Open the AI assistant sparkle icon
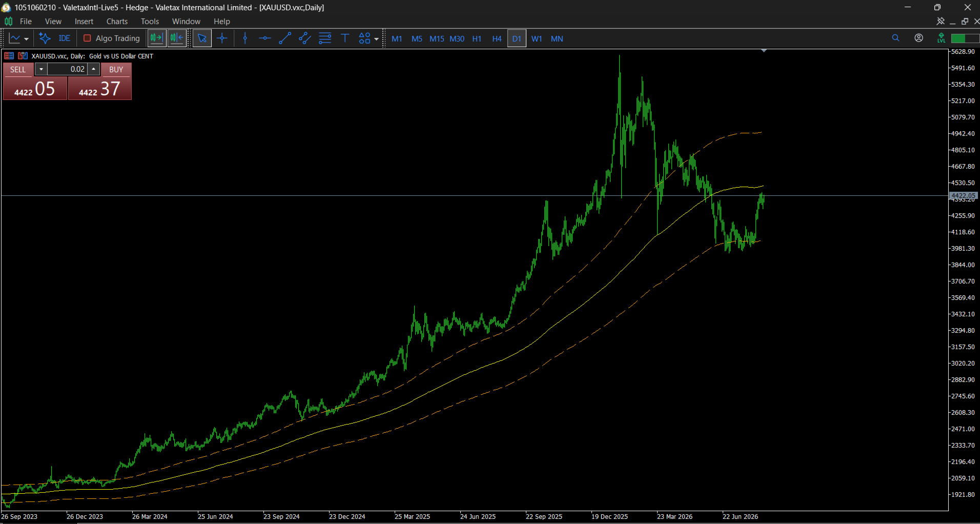The image size is (980, 524). (45, 38)
